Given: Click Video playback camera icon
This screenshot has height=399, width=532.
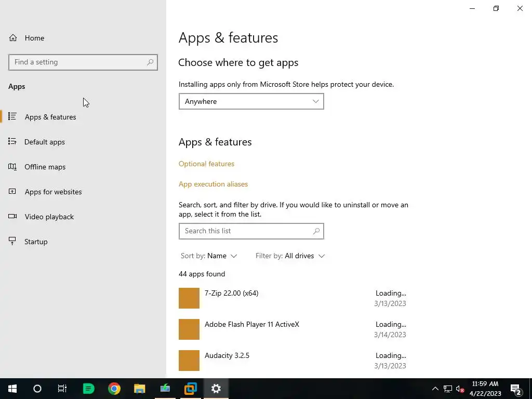Looking at the screenshot, I should tap(12, 216).
